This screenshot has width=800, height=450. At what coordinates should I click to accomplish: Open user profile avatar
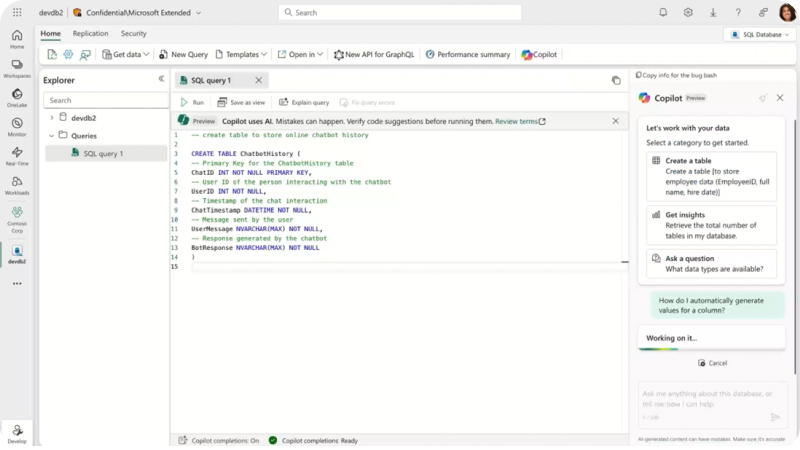pyautogui.click(x=787, y=12)
